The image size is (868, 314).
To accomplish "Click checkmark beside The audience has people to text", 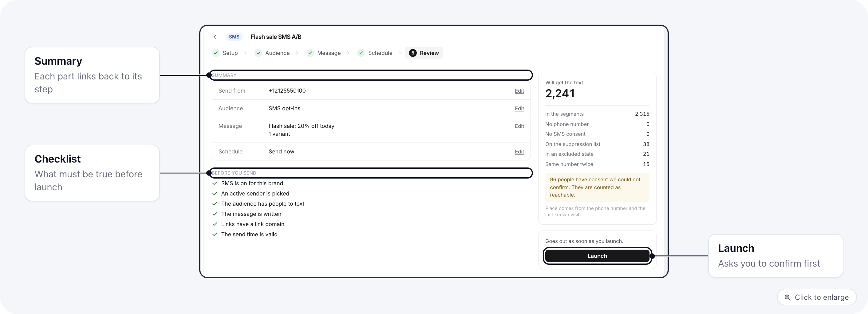I will pyautogui.click(x=215, y=203).
